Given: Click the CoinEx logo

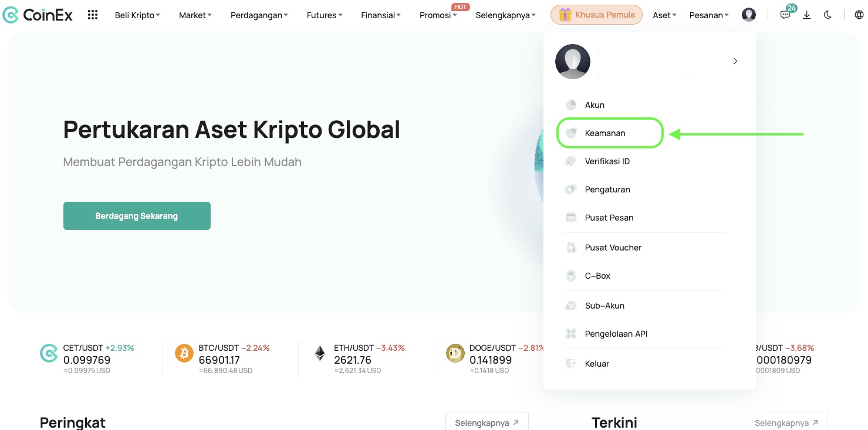Looking at the screenshot, I should point(38,15).
